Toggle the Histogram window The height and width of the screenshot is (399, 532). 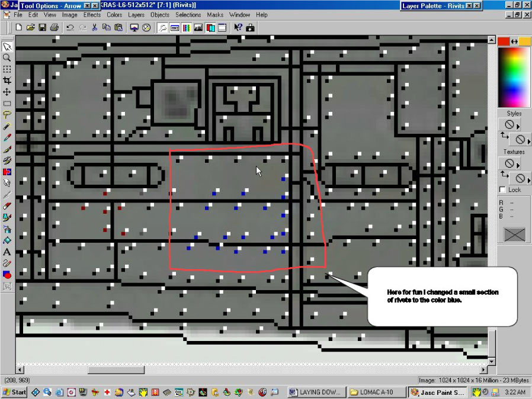pos(198,27)
